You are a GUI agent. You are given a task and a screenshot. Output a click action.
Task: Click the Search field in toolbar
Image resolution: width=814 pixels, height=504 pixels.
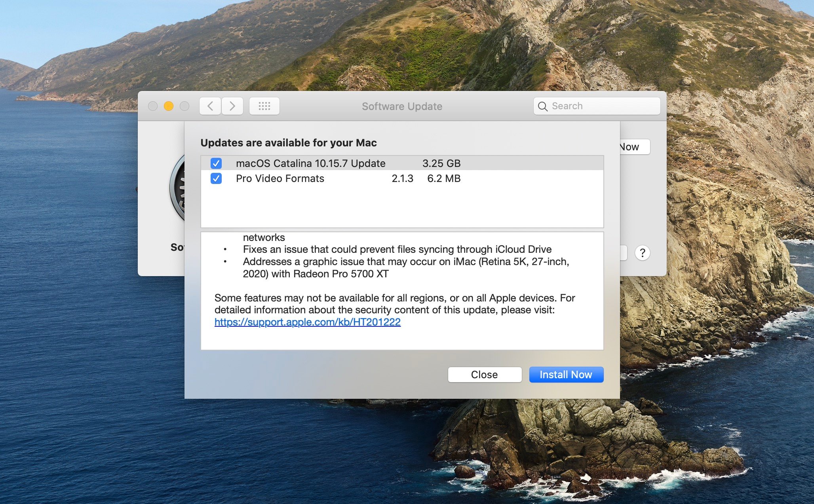(x=597, y=106)
